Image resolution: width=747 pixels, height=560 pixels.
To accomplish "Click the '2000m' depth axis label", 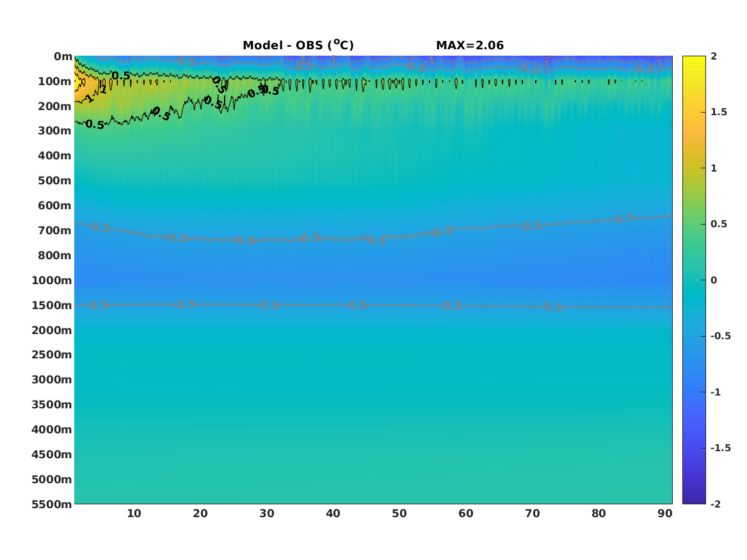I will [52, 330].
